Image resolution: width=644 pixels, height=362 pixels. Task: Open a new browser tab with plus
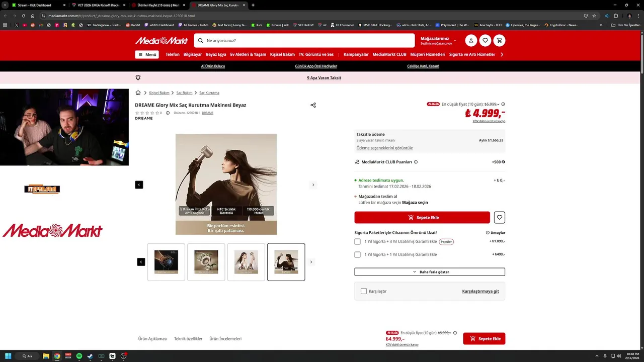253,5
